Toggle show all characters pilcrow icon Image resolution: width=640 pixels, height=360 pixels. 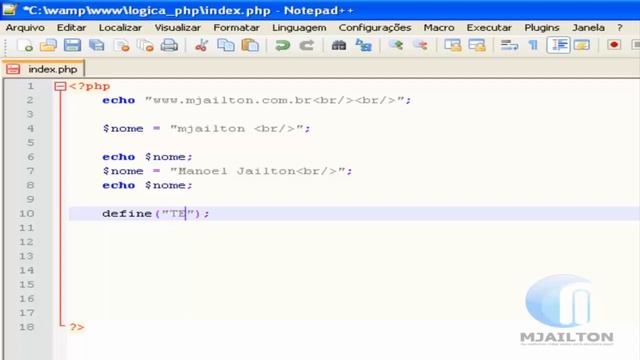pyautogui.click(x=533, y=45)
